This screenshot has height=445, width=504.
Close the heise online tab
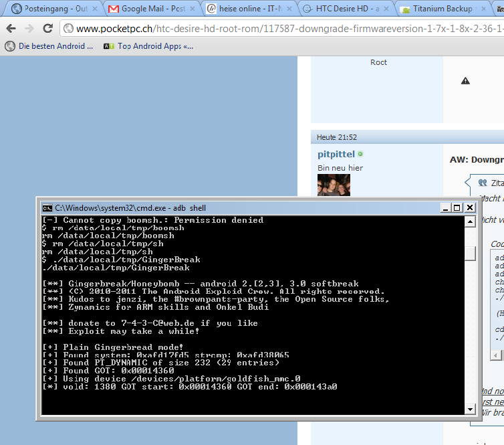tap(289, 9)
